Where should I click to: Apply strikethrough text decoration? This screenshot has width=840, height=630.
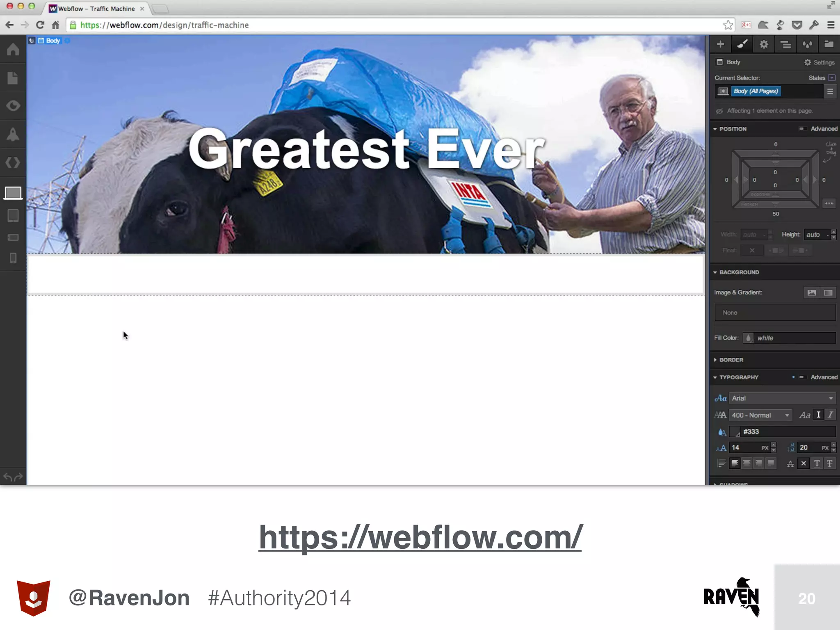click(x=830, y=463)
